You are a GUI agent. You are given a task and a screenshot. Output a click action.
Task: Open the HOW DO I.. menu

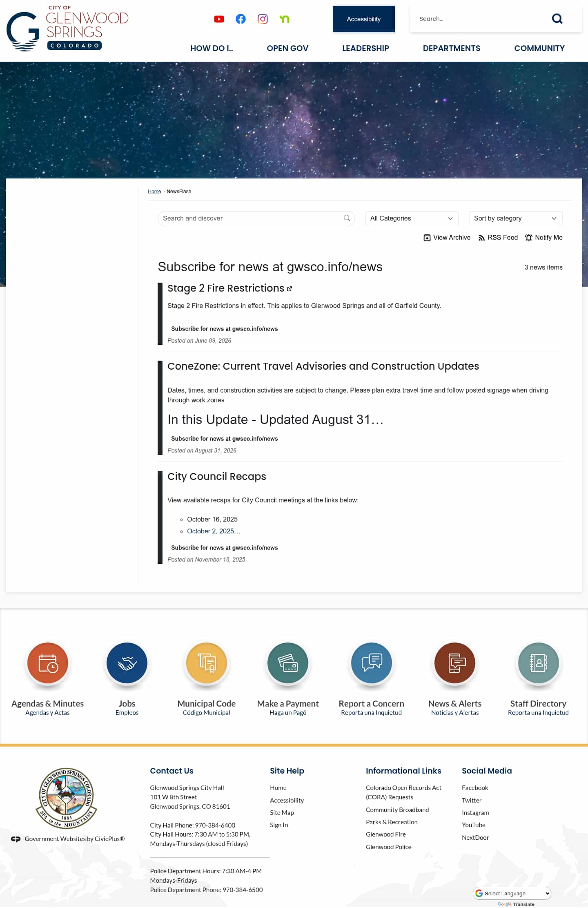(x=212, y=48)
